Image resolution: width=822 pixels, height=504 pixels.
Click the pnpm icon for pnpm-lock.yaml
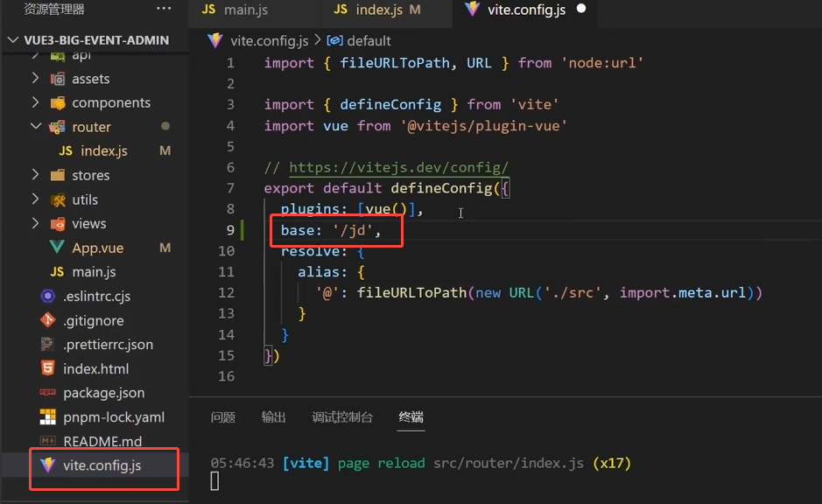[x=47, y=417]
